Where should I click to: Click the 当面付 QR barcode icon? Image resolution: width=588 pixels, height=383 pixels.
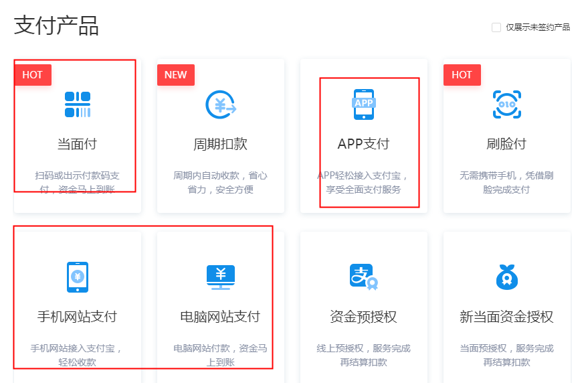[x=78, y=104]
